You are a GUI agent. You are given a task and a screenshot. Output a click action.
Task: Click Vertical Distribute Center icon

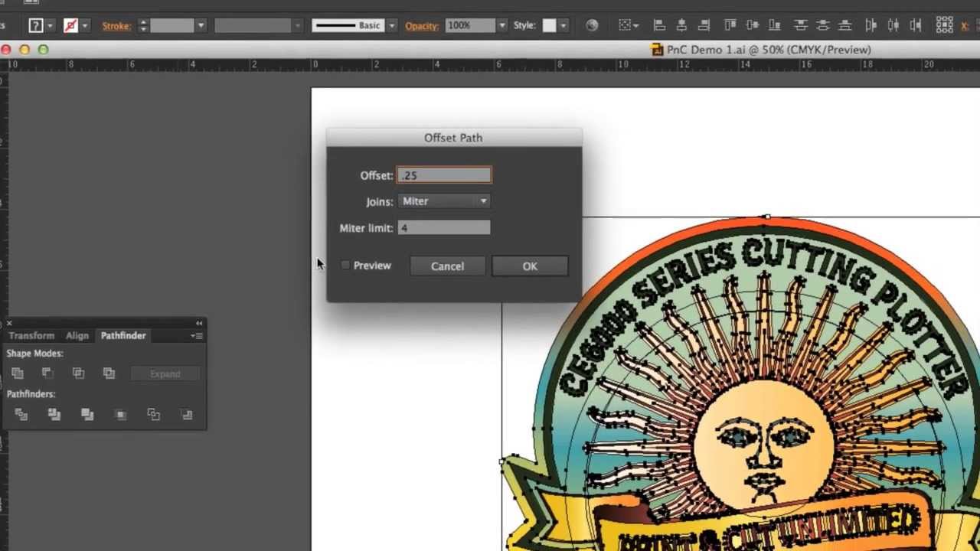824,25
